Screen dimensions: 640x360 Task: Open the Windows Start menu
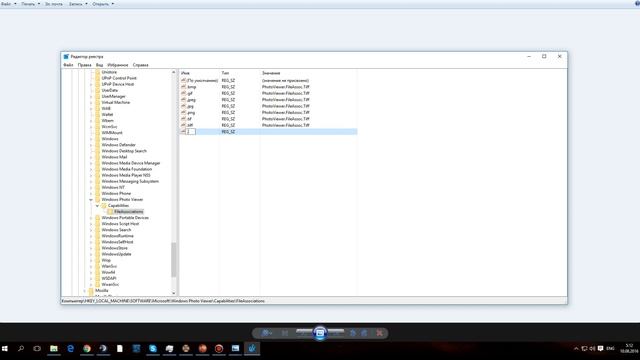point(5,349)
